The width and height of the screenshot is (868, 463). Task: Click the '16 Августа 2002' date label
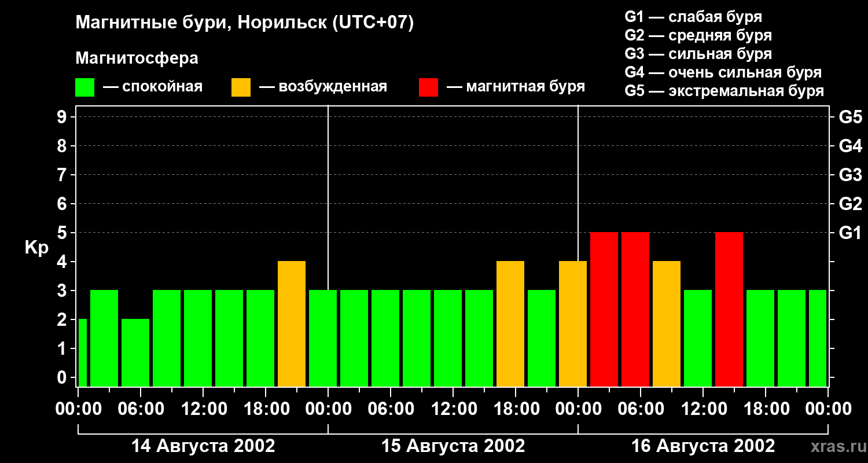[x=703, y=446]
